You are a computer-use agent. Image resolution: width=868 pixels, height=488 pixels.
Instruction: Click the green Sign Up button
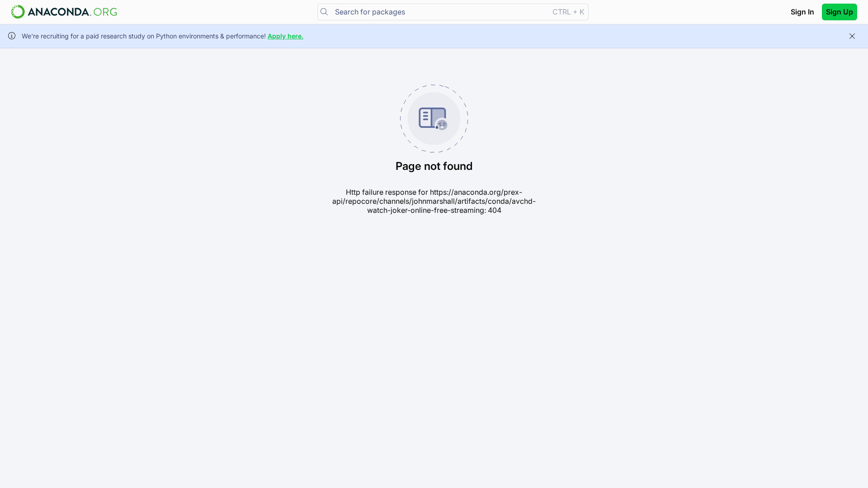coord(839,12)
